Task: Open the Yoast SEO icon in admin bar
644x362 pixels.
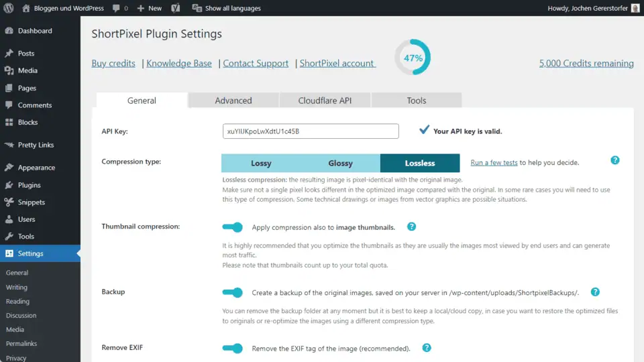Action: (175, 8)
